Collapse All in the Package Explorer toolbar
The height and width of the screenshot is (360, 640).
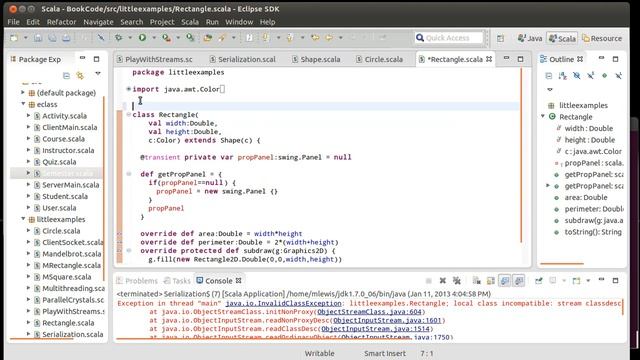66,76
